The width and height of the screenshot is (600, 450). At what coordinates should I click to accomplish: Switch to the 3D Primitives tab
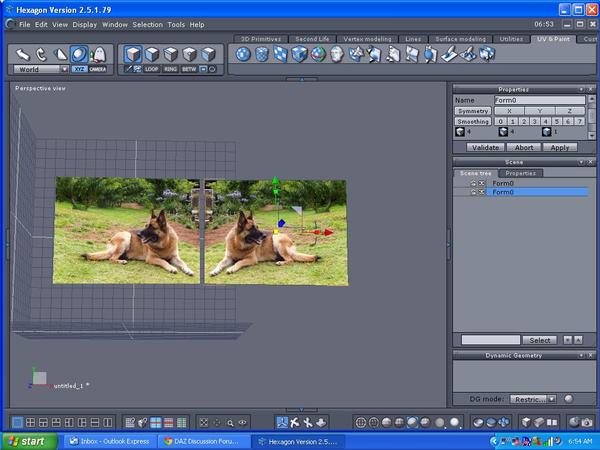coord(261,39)
